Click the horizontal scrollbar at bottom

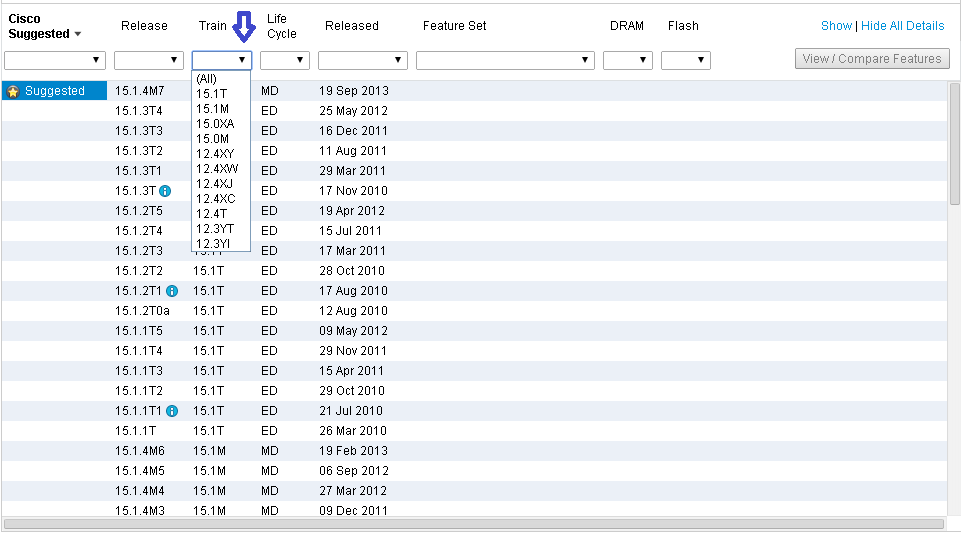tap(474, 524)
